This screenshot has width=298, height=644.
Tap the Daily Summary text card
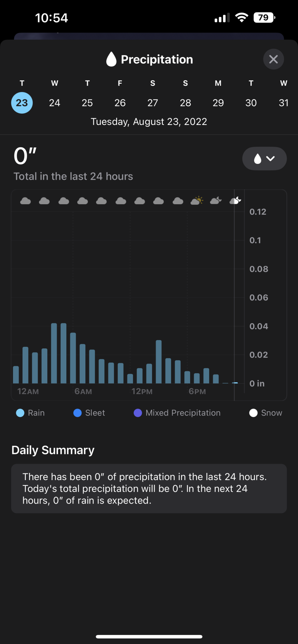(149, 488)
